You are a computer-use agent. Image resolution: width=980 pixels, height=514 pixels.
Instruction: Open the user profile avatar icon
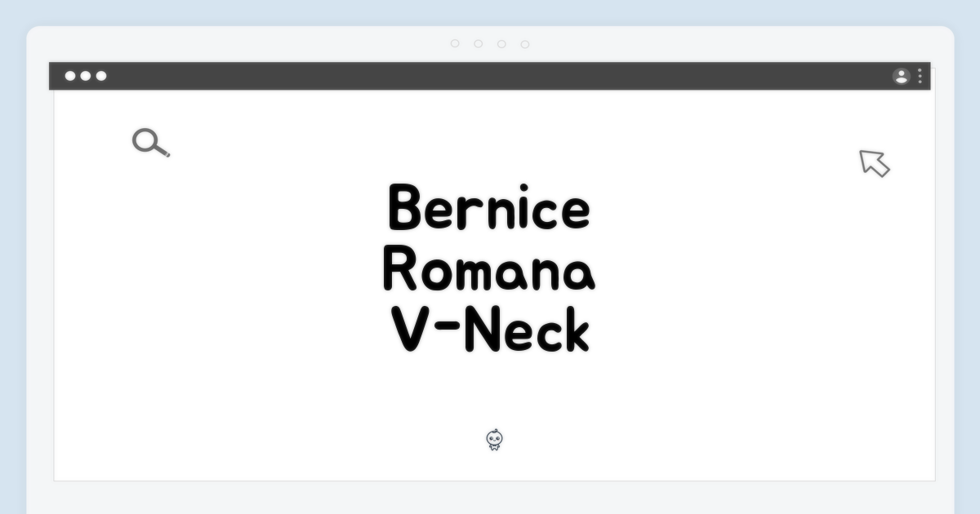coord(902,77)
